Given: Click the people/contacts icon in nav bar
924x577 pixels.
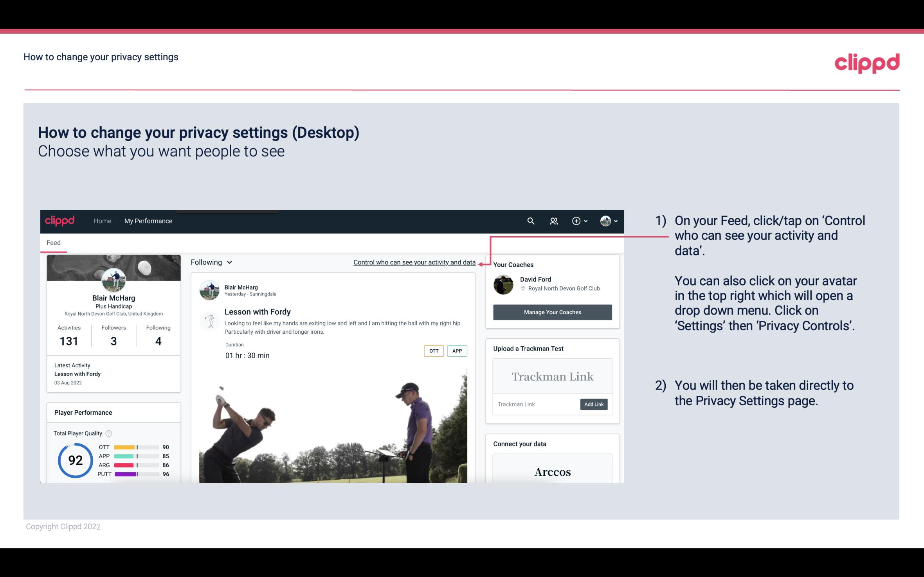Looking at the screenshot, I should pyautogui.click(x=553, y=221).
